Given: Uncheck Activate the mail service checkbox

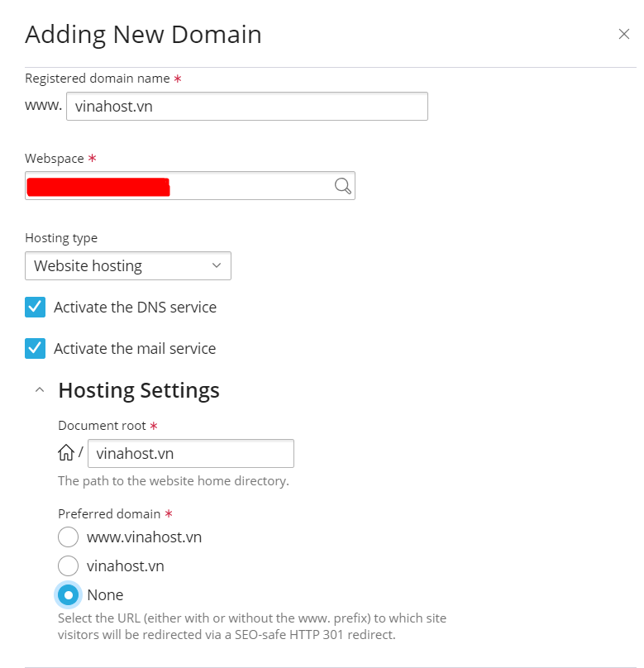Looking at the screenshot, I should (x=36, y=348).
